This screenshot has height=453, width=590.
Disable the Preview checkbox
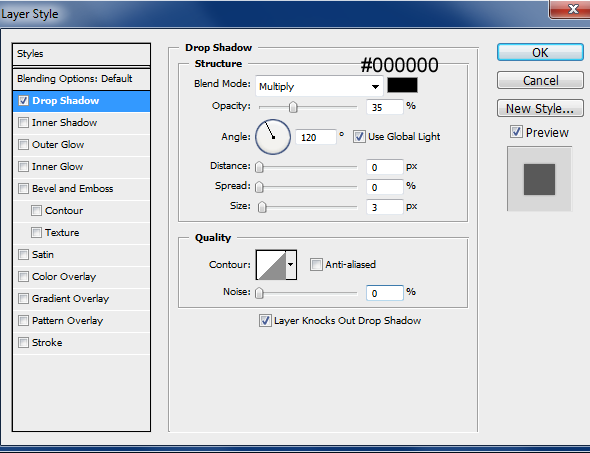(516, 132)
